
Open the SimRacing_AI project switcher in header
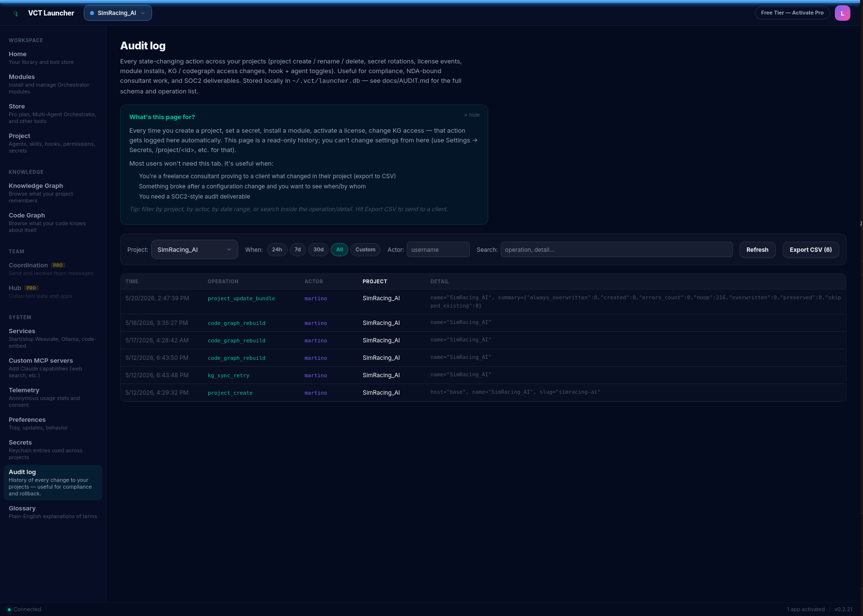pos(118,13)
